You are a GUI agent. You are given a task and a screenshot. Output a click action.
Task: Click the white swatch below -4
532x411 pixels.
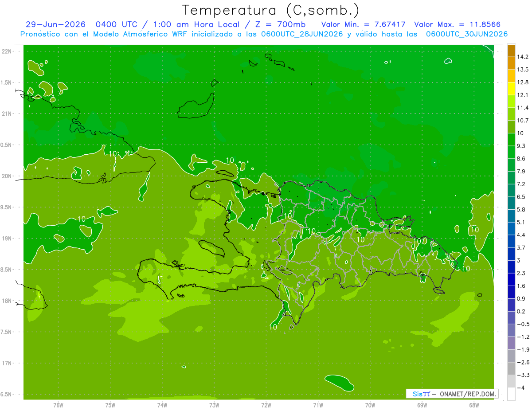pos(511,394)
